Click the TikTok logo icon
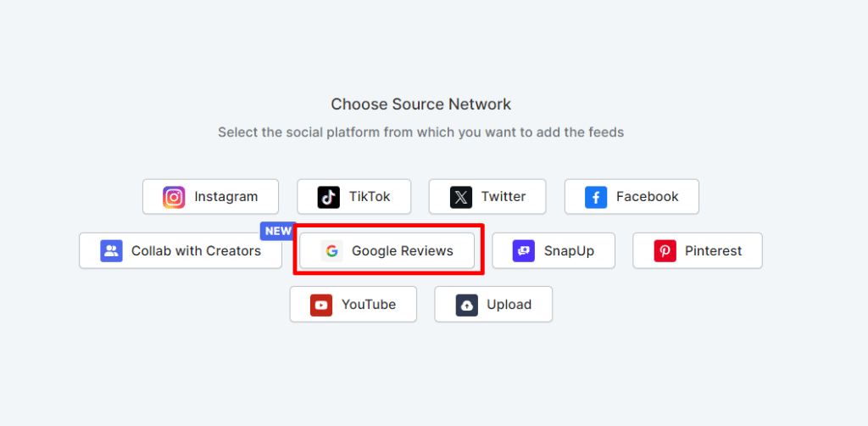Image resolution: width=868 pixels, height=426 pixels. click(x=328, y=197)
